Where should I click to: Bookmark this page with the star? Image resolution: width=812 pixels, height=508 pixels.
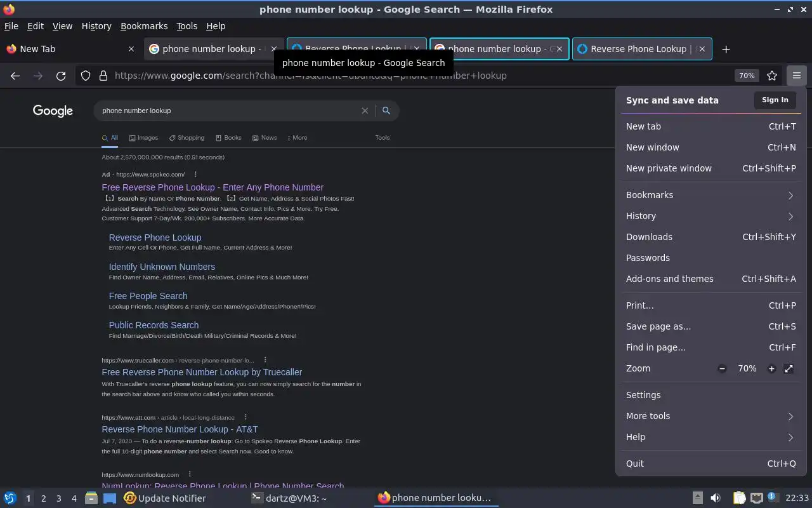coord(772,76)
